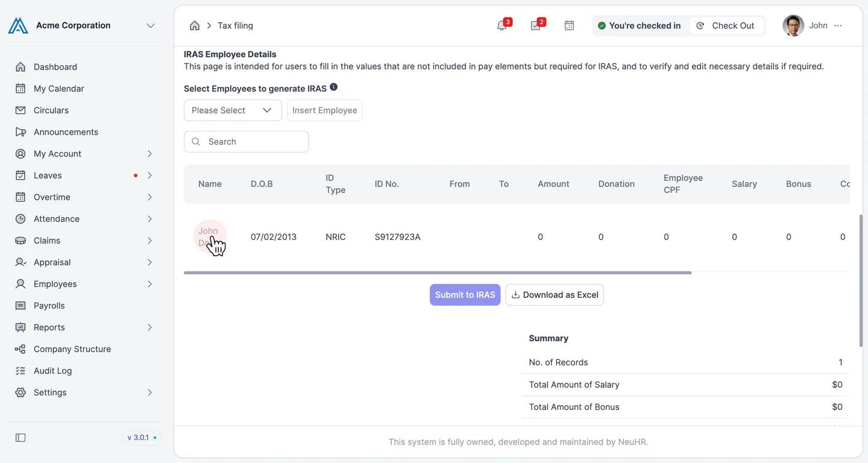
Task: Click info icon beside Select Employees label
Action: [333, 87]
